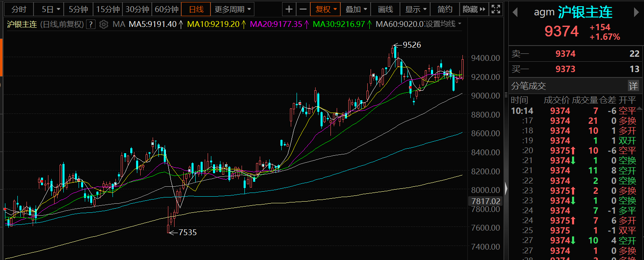Enter fullscreen with the expand icon
644x260 pixels.
click(x=496, y=9)
